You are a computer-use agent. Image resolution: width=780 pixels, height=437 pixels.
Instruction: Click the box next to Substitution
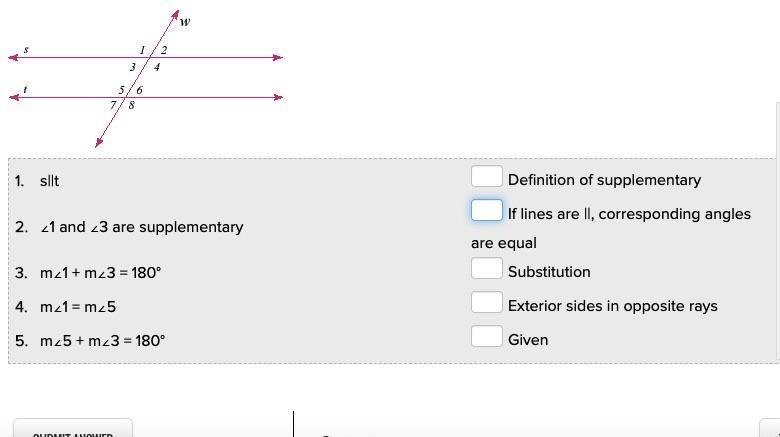[x=486, y=269]
